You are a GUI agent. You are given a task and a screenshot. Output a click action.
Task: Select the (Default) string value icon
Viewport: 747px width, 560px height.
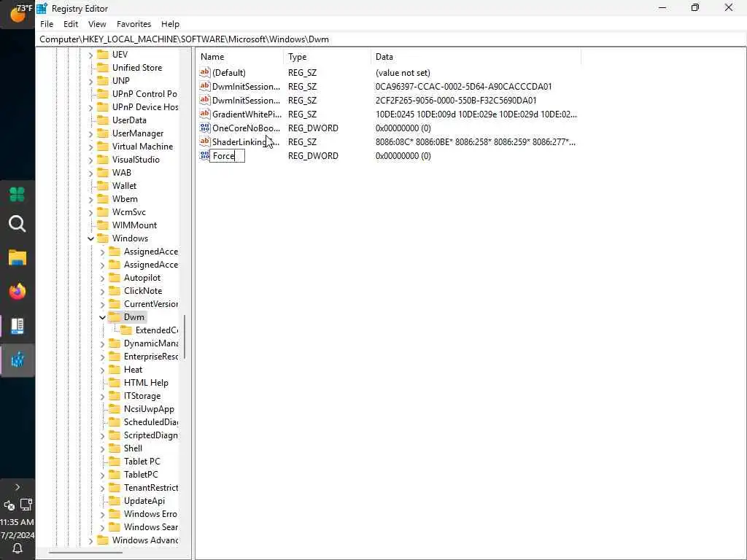pos(205,72)
